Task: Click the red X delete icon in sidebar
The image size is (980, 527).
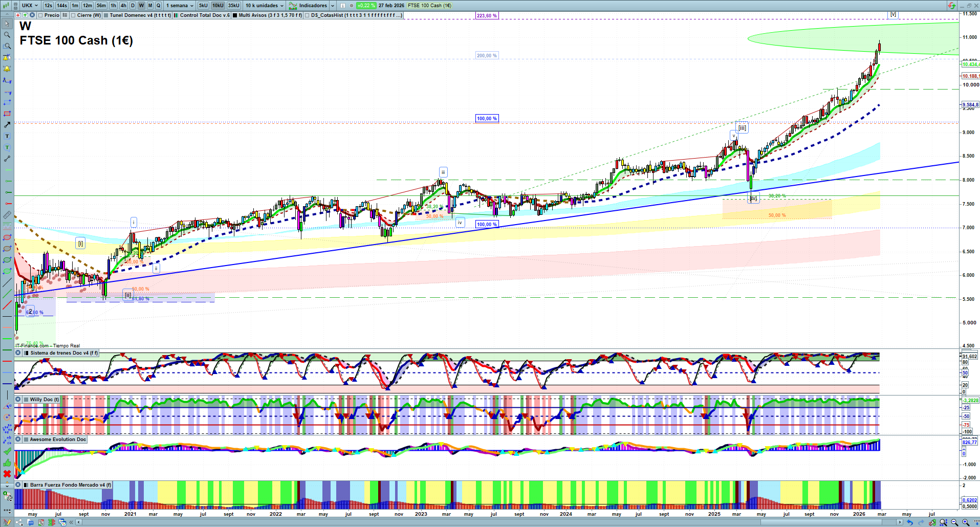Action: 7,474
